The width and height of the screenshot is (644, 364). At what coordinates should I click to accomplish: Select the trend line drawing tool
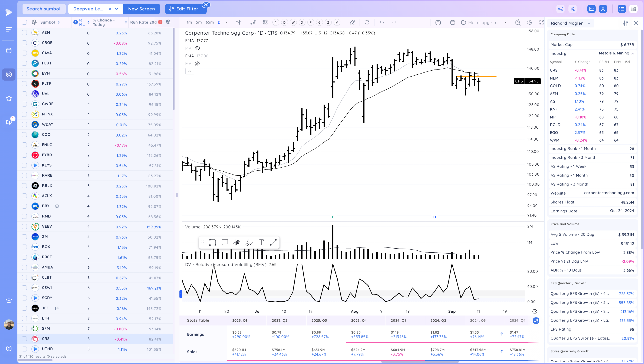(273, 242)
